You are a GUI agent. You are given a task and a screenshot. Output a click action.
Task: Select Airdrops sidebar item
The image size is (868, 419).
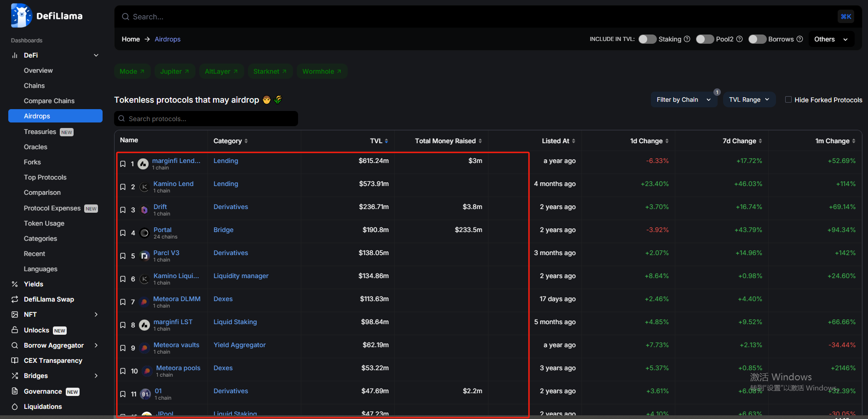point(55,116)
